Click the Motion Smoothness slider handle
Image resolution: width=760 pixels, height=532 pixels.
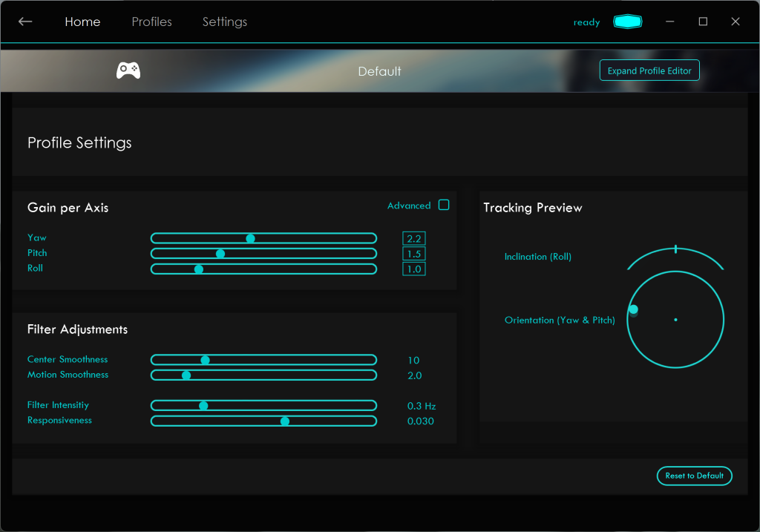(x=186, y=375)
